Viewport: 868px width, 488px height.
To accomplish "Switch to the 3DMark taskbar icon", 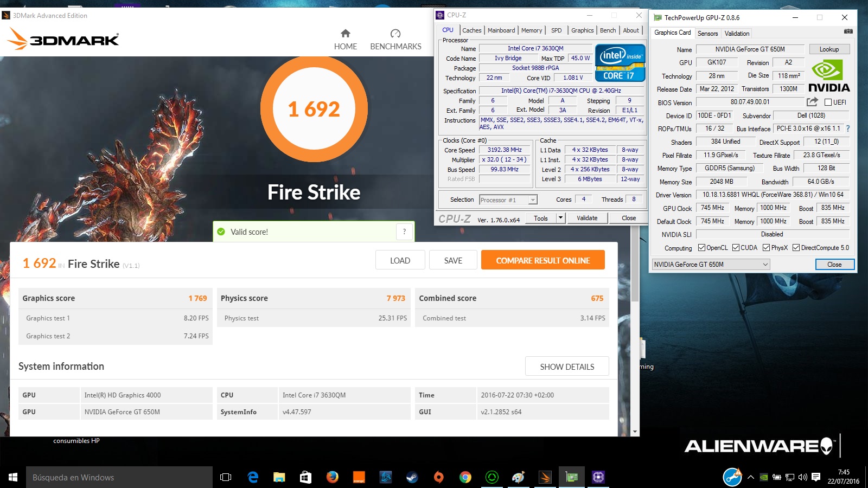I will [x=545, y=477].
